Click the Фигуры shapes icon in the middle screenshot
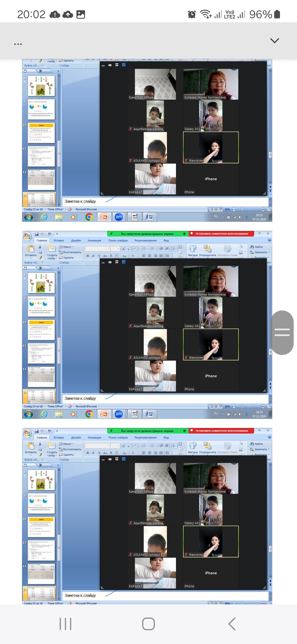297x644 pixels. 193,249
